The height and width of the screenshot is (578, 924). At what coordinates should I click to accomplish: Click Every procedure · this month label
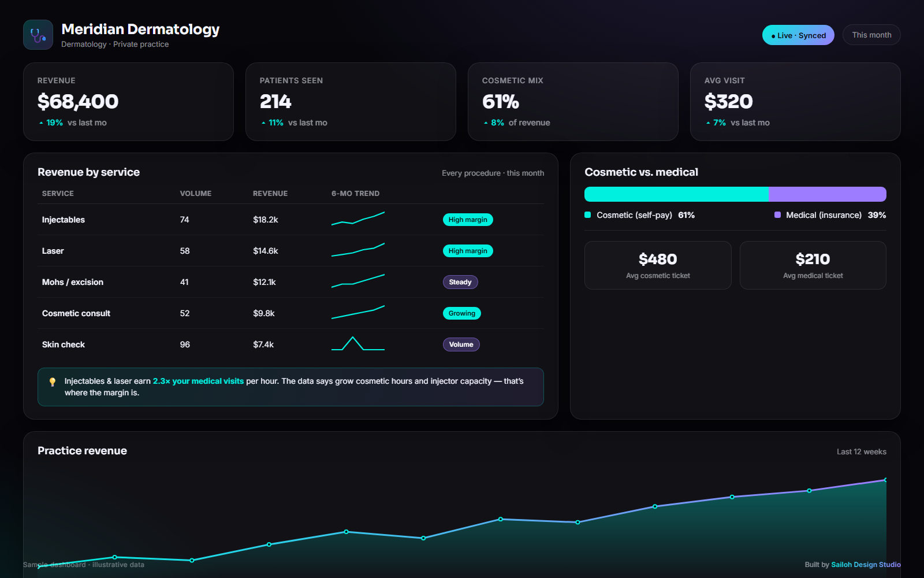tap(493, 173)
